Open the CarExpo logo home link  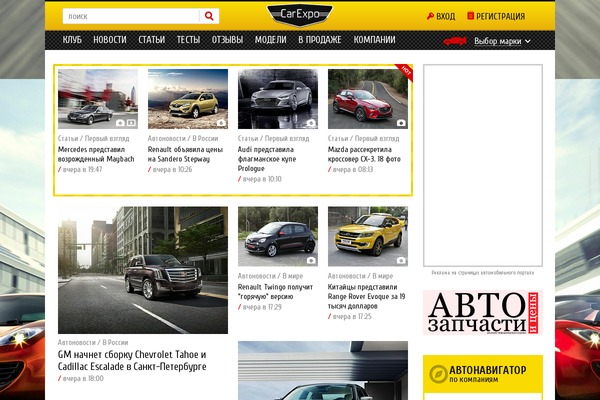300,15
